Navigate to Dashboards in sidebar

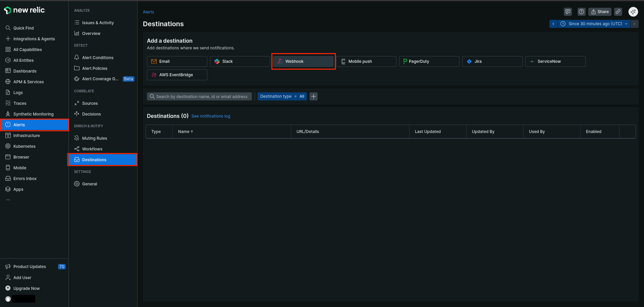click(x=25, y=71)
